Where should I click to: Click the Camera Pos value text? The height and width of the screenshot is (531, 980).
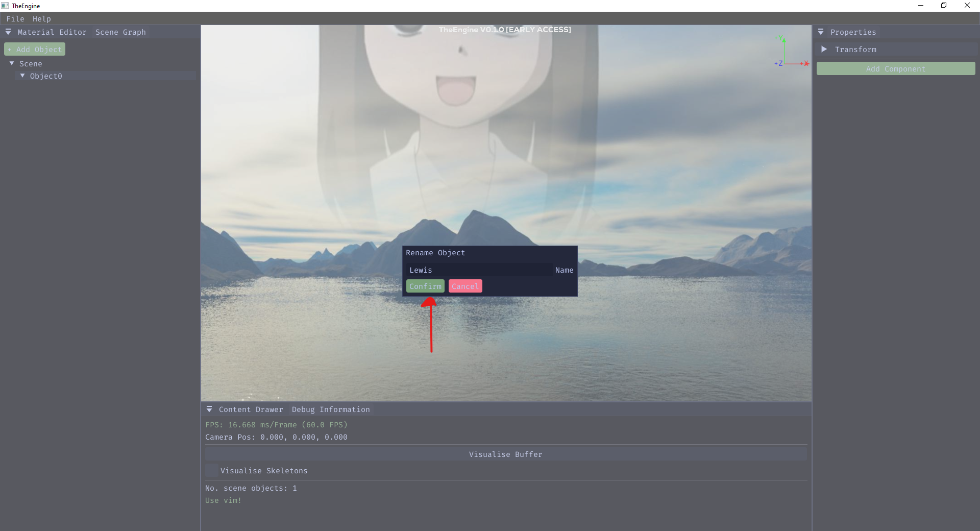(x=276, y=437)
